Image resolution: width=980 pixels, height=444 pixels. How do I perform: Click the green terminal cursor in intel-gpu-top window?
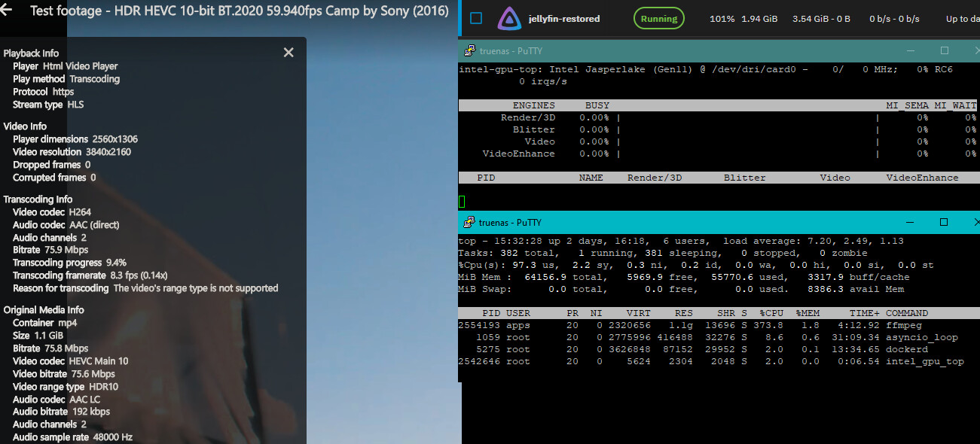462,202
